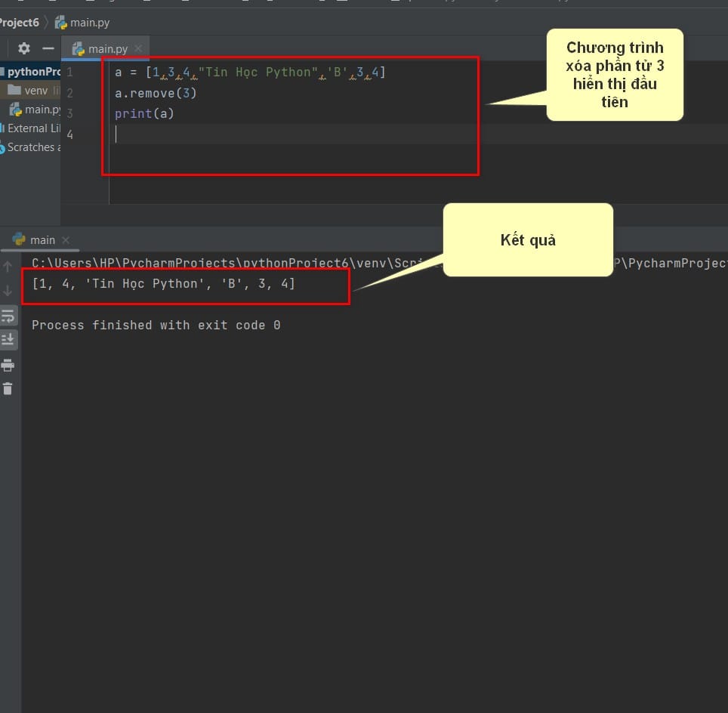Place cursor on a.remove(3) code line
728x713 pixels.
click(x=156, y=94)
